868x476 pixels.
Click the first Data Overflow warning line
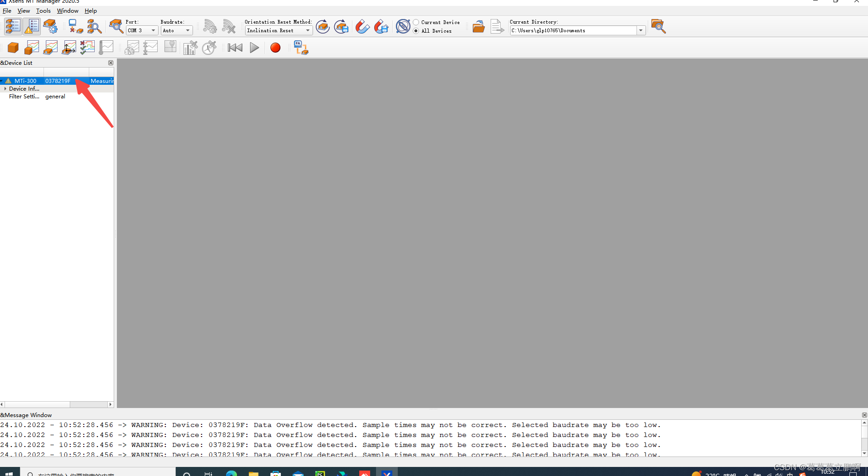pos(330,425)
